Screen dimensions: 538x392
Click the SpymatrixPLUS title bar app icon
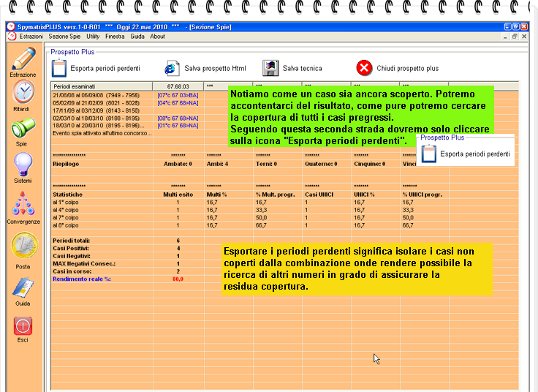point(11,27)
